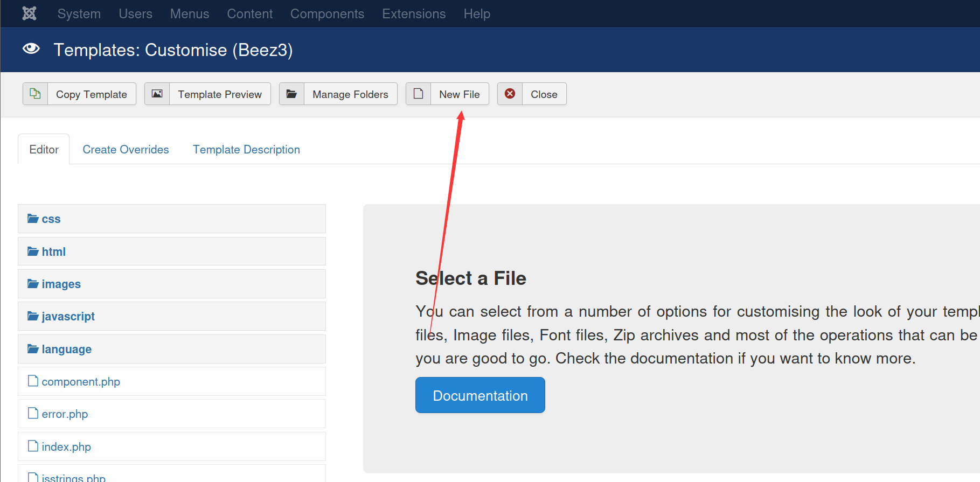Open error.php in the editor
This screenshot has height=482, width=980.
click(x=65, y=414)
